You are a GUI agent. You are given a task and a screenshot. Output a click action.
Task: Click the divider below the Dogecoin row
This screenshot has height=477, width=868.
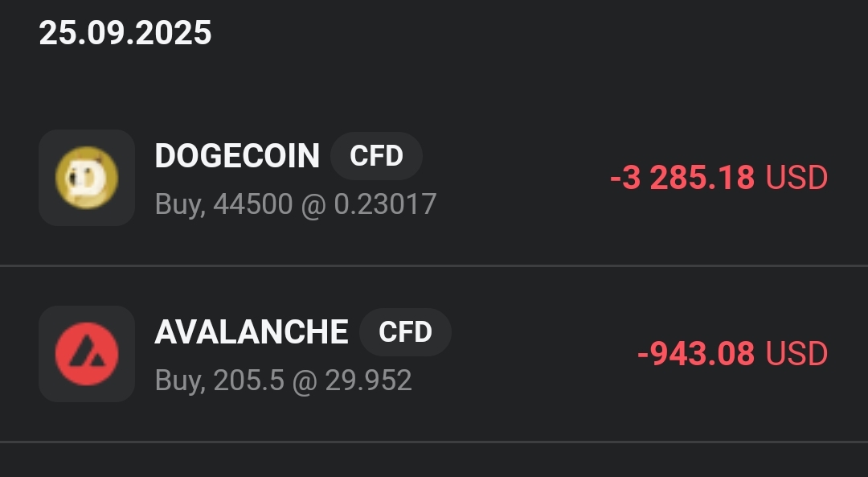tap(434, 265)
